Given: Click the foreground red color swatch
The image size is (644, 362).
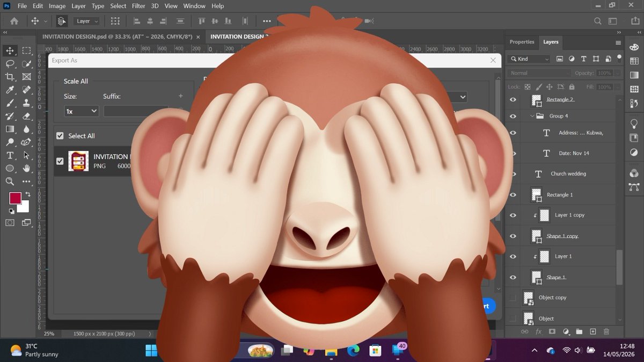Looking at the screenshot, I should (x=15, y=198).
